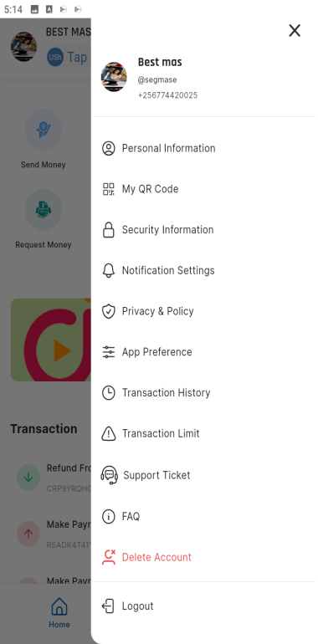Select the Security Information padlock icon
Image resolution: width=318 pixels, height=644 pixels.
(x=109, y=230)
